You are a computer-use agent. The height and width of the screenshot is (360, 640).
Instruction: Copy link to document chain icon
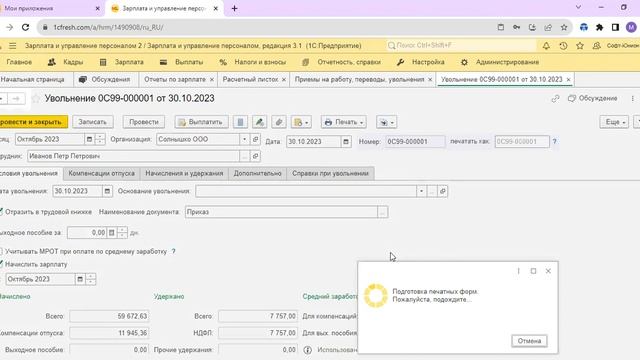(555, 98)
